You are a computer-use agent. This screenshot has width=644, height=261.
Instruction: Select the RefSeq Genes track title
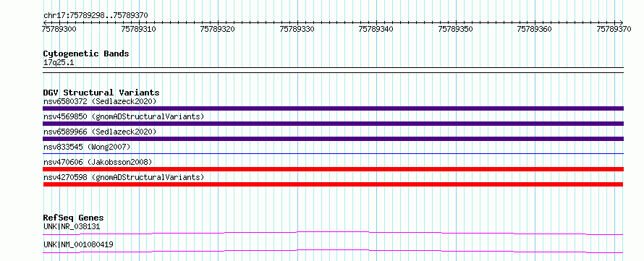point(74,218)
